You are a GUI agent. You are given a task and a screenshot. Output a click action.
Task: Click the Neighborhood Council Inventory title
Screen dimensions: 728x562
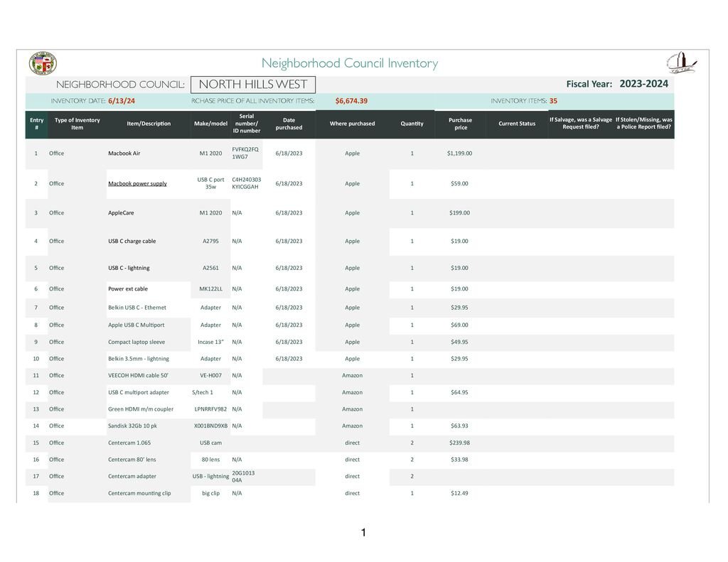(x=350, y=63)
